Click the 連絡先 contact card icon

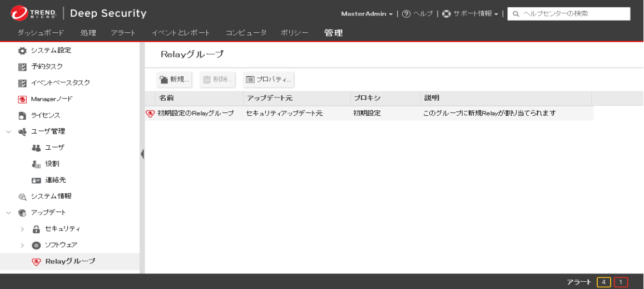tap(36, 180)
